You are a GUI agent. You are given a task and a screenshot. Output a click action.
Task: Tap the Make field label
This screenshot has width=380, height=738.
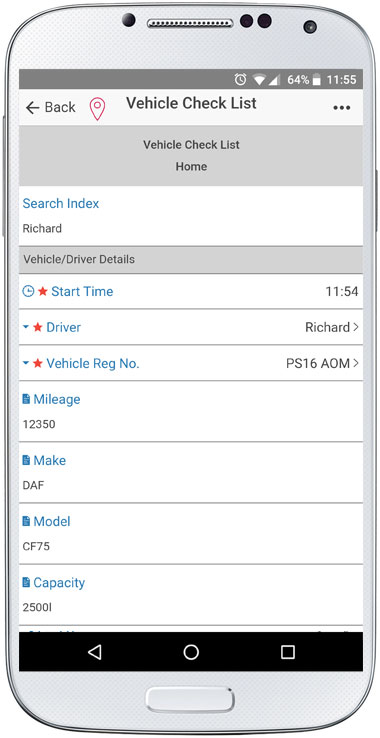coord(50,460)
